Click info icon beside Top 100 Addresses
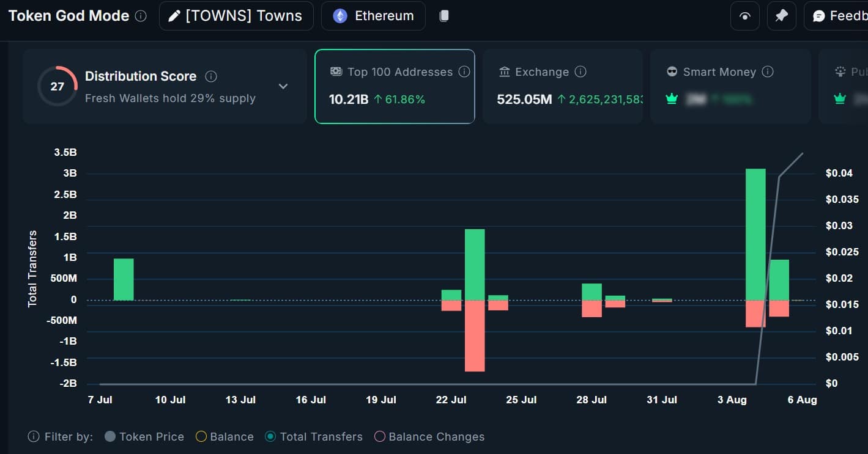The image size is (868, 454). (x=464, y=72)
